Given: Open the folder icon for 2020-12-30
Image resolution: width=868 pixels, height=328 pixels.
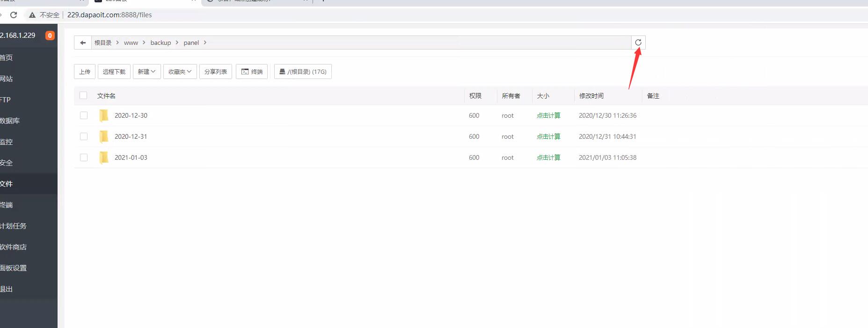Looking at the screenshot, I should click(104, 115).
